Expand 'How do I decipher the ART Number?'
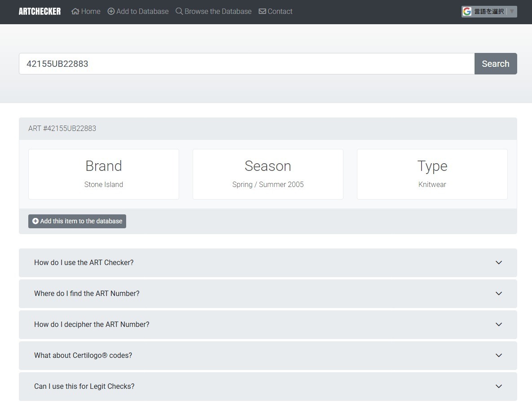Image resolution: width=532 pixels, height=409 pixels. [x=92, y=325]
